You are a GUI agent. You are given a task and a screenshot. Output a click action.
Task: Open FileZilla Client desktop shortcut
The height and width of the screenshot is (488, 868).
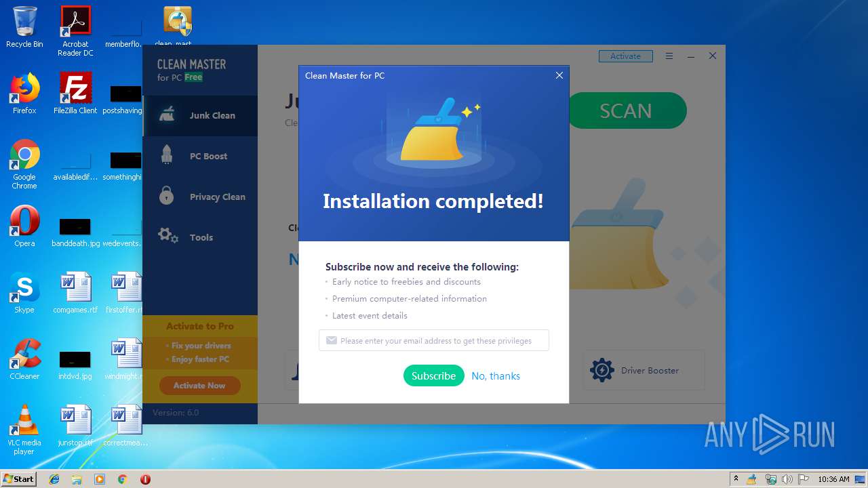pyautogui.click(x=75, y=94)
